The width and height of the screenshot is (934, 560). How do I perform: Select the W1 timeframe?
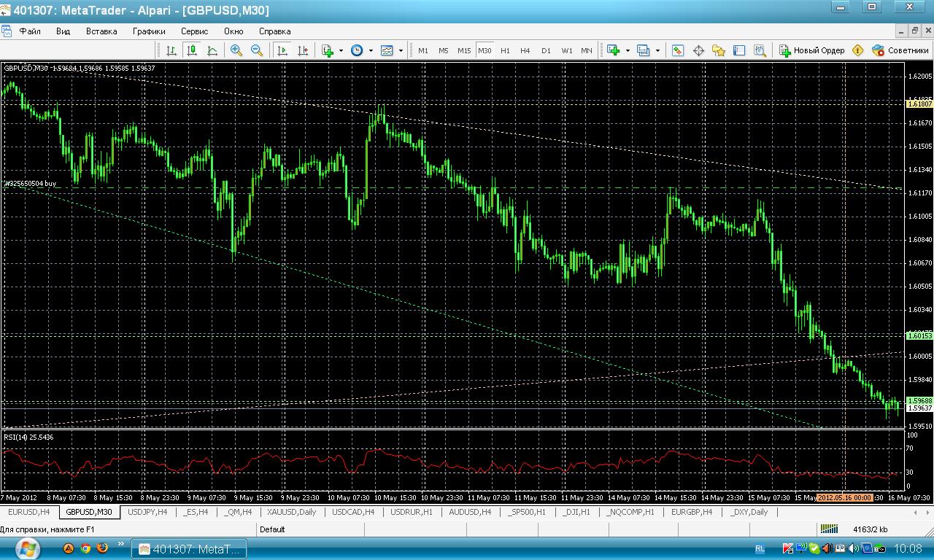pyautogui.click(x=567, y=50)
